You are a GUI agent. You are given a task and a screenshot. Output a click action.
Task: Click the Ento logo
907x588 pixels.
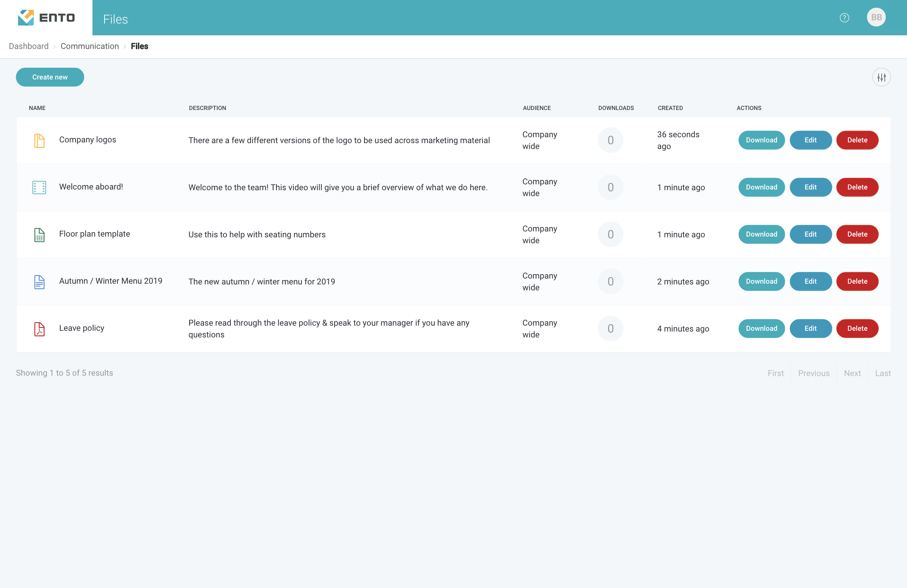tap(46, 18)
